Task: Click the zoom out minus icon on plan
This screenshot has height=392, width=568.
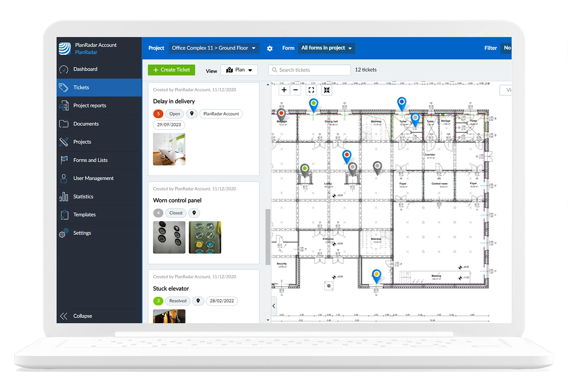Action: tap(296, 90)
